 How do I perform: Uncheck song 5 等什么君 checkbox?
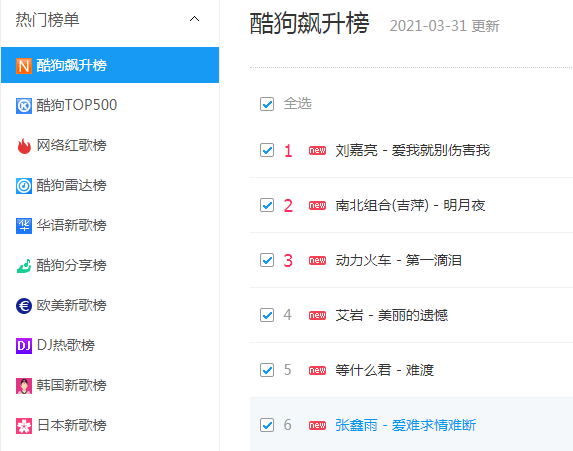coord(267,370)
